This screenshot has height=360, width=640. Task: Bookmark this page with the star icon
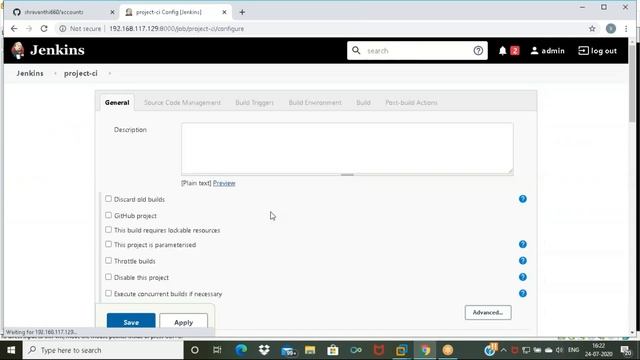(x=592, y=29)
